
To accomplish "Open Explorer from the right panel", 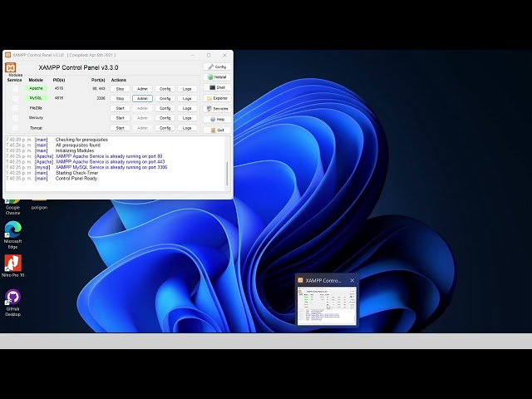I will coord(217,98).
